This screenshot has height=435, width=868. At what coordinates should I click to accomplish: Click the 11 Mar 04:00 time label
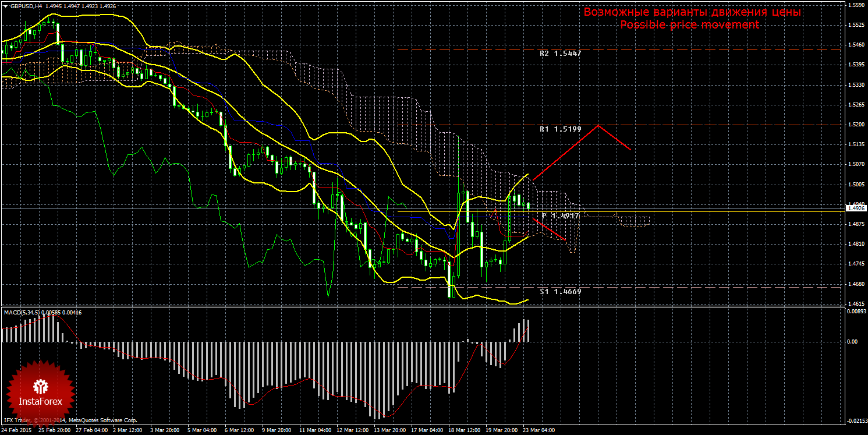coord(317,430)
